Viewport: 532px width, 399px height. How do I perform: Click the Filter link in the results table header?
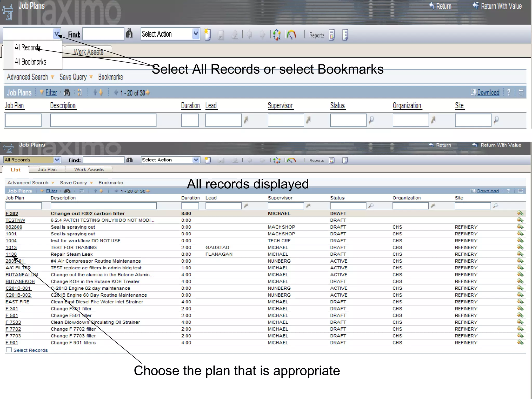pos(51,191)
